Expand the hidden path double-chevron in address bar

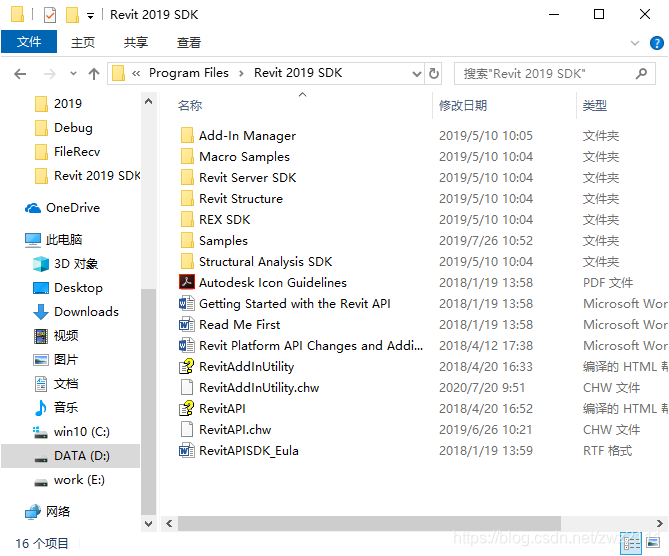pyautogui.click(x=136, y=73)
